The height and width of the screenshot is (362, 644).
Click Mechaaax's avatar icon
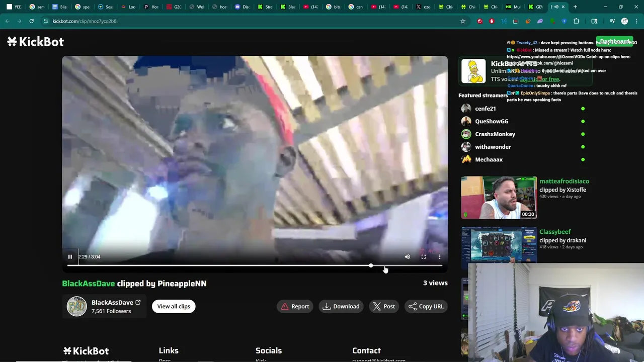[x=466, y=159]
